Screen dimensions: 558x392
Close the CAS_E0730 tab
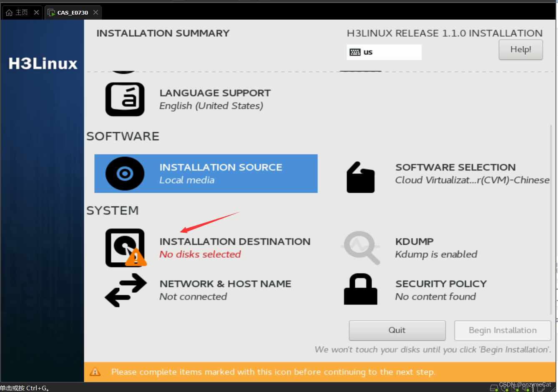pyautogui.click(x=96, y=13)
